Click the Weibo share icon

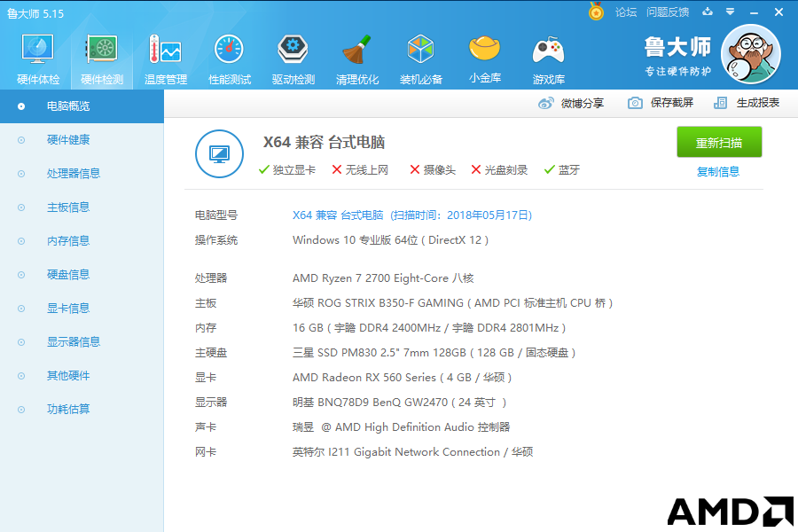pyautogui.click(x=546, y=104)
